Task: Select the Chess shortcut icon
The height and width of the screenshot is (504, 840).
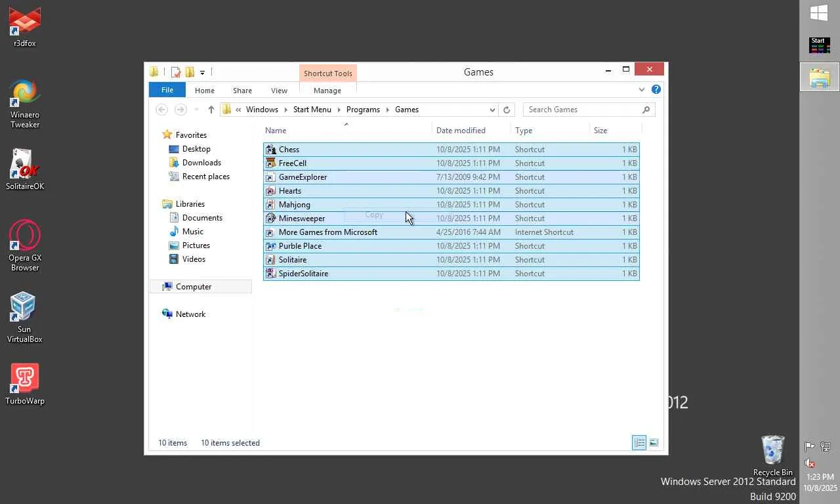Action: point(270,150)
